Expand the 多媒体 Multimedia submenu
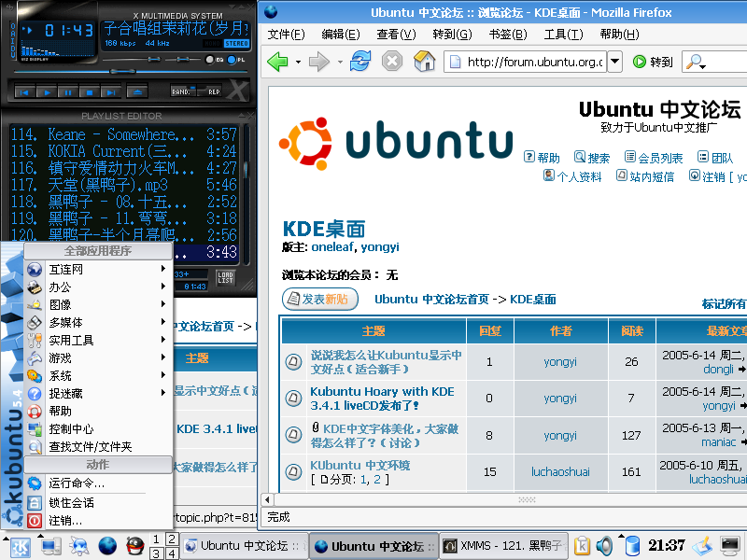The width and height of the screenshot is (747, 560). 98,322
